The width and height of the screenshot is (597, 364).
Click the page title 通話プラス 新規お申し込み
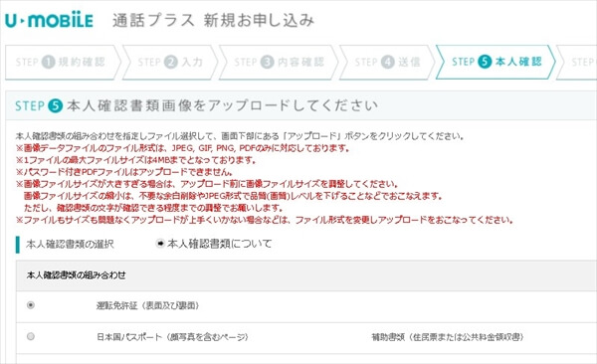213,20
